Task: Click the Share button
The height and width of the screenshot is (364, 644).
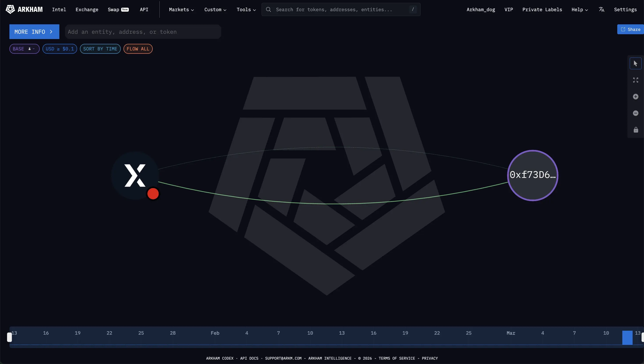Action: tap(631, 29)
